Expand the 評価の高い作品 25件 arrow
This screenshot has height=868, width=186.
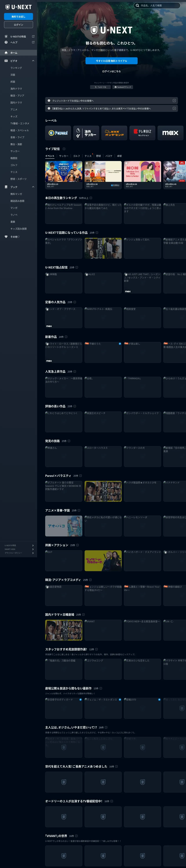point(75,406)
